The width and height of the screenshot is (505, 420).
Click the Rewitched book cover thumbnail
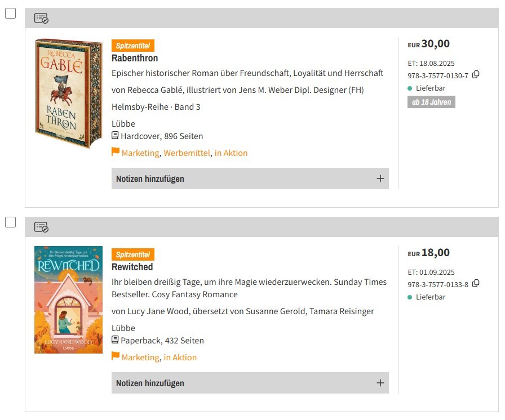[68, 300]
